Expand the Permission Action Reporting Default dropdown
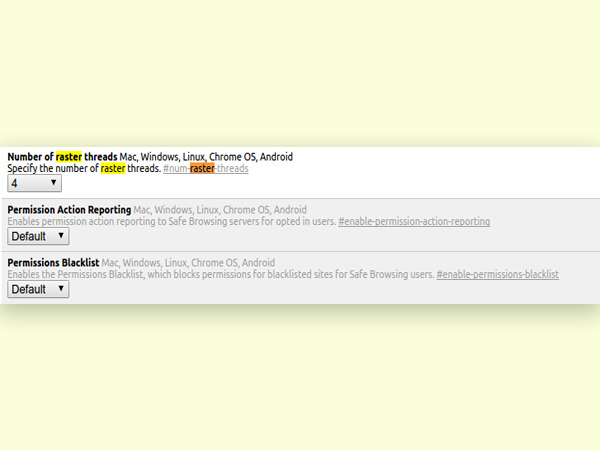Screen dimensions: 600x450 38,236
